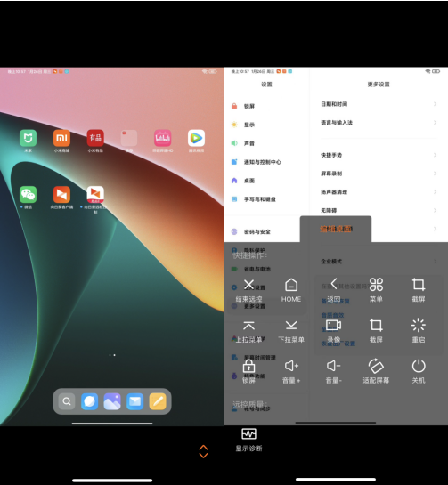This screenshot has height=485, width=448.
Task: Tap the gesture bar under the home screen dock
Action: point(112,424)
